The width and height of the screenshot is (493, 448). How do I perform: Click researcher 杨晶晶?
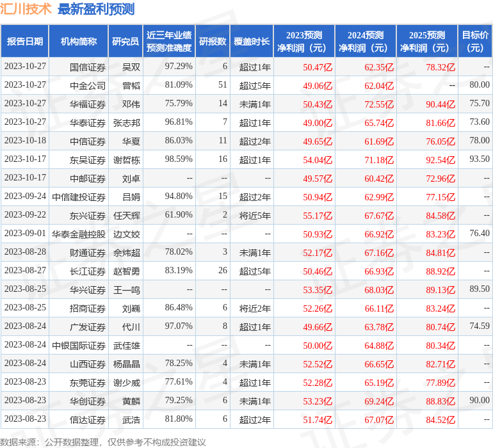(x=126, y=364)
